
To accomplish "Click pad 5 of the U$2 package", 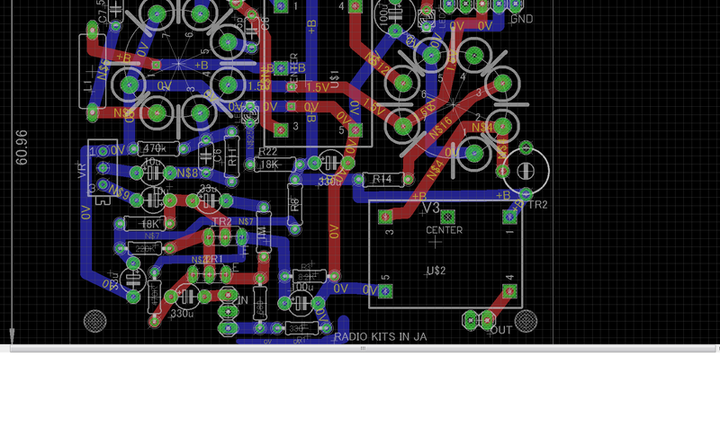I will coord(384,291).
